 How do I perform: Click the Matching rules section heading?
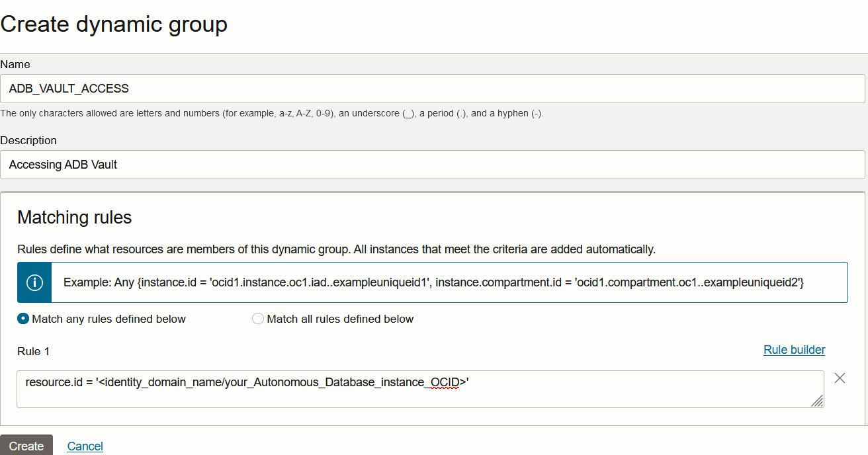[x=75, y=217]
